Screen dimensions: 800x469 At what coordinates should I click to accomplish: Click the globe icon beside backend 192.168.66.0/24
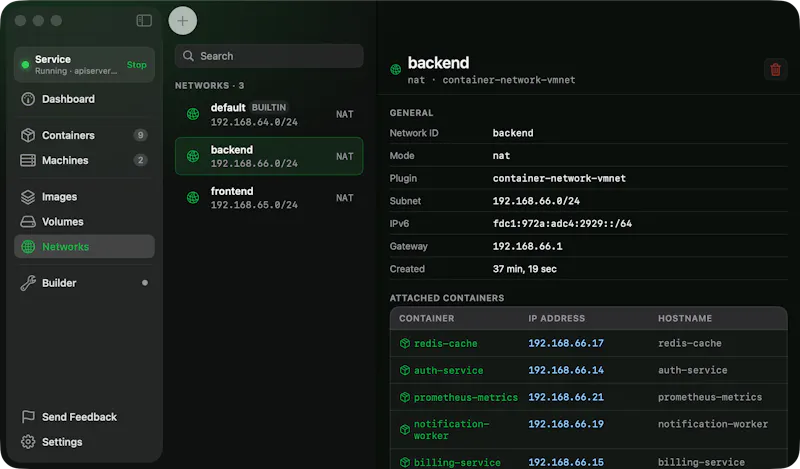pos(193,156)
